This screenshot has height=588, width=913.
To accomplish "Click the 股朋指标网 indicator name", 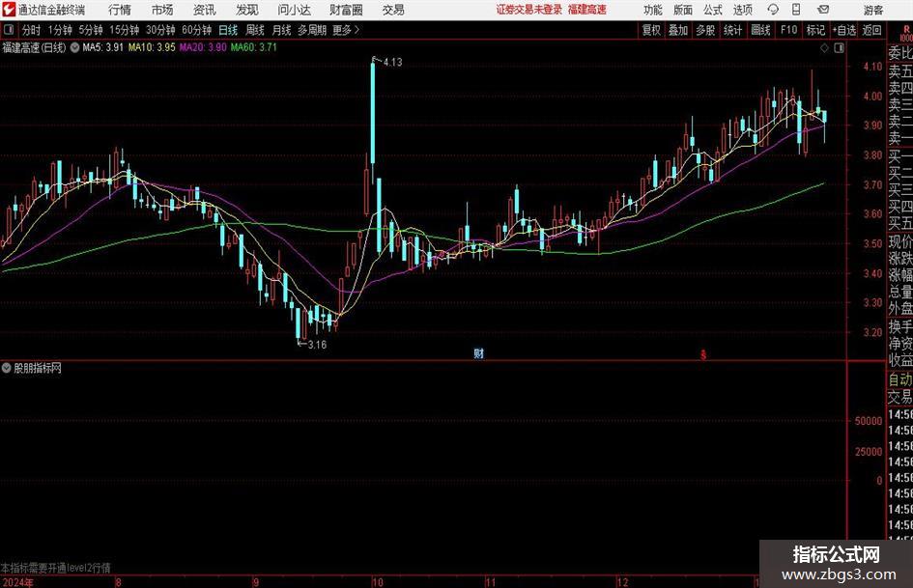I will (x=38, y=368).
